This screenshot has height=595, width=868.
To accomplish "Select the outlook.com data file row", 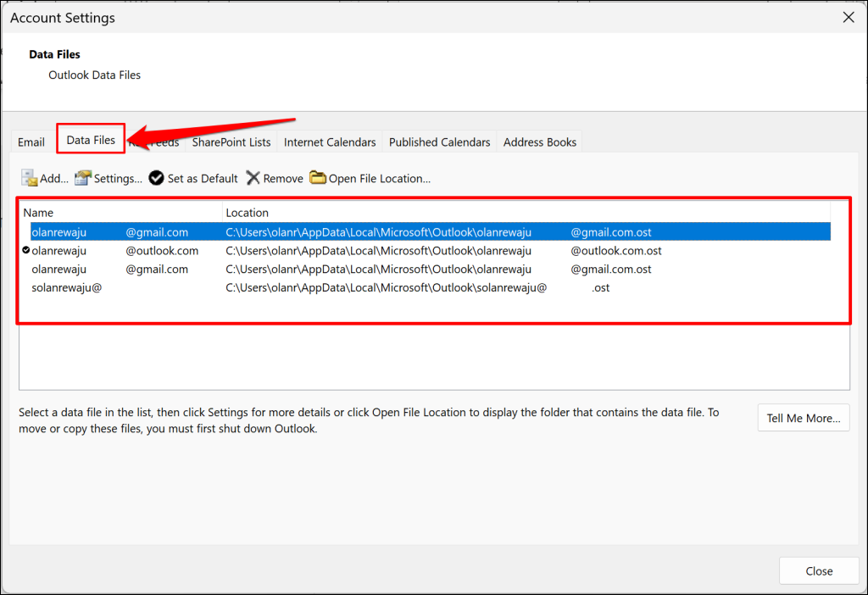I will (x=339, y=251).
